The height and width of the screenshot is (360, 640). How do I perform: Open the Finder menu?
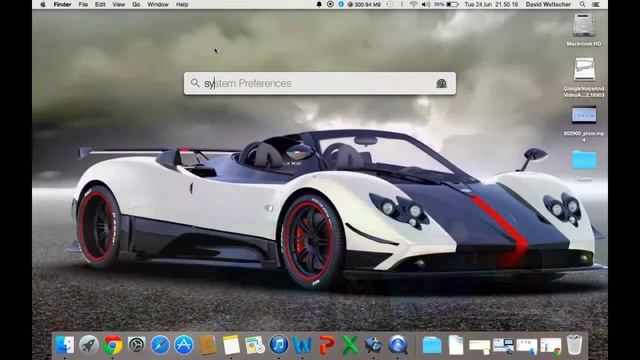coord(62,4)
